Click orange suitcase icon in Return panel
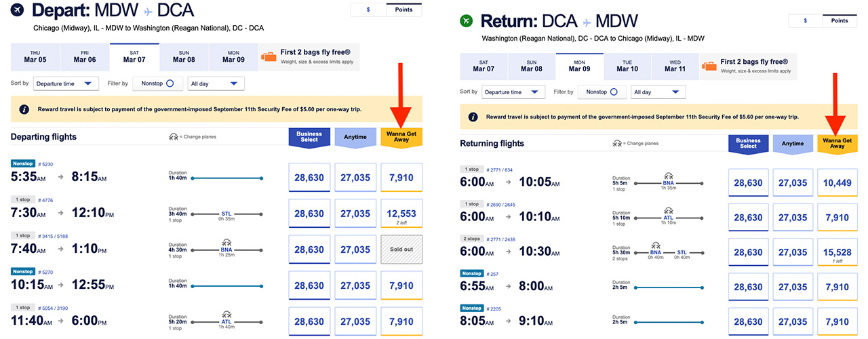Image resolution: width=868 pixels, height=339 pixels. coord(709,66)
